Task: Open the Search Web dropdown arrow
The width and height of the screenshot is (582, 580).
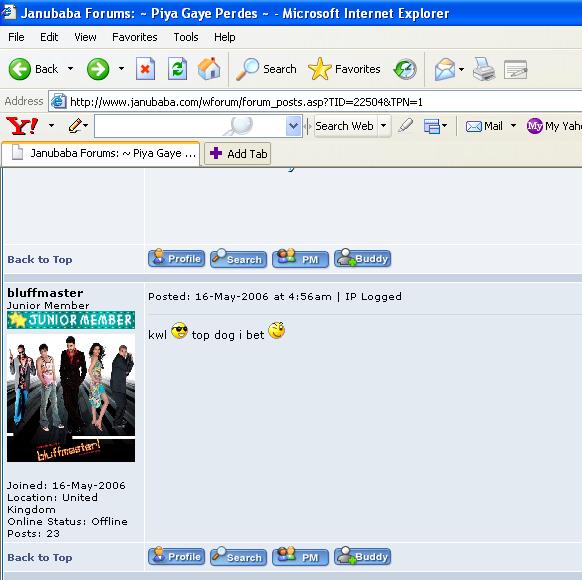Action: (x=384, y=126)
